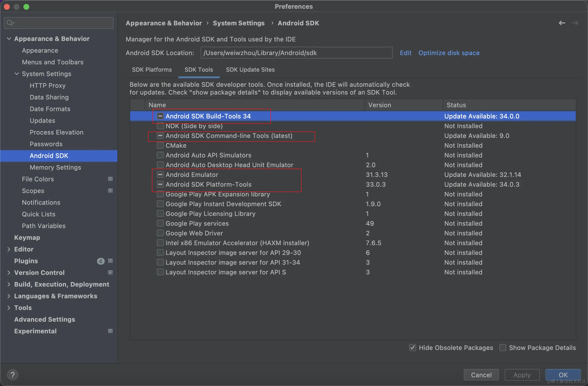Check the NDK (Side by side) checkbox
This screenshot has width=588, height=386.
click(160, 126)
